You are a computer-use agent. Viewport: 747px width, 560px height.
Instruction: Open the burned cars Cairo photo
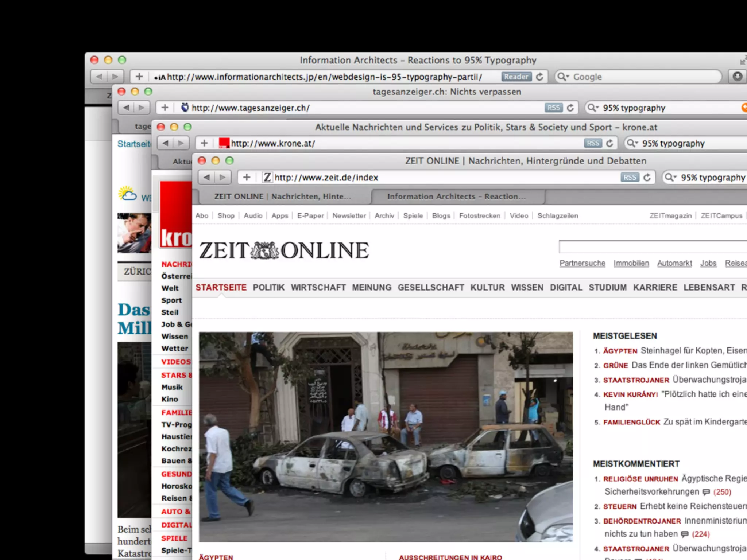coord(386,436)
